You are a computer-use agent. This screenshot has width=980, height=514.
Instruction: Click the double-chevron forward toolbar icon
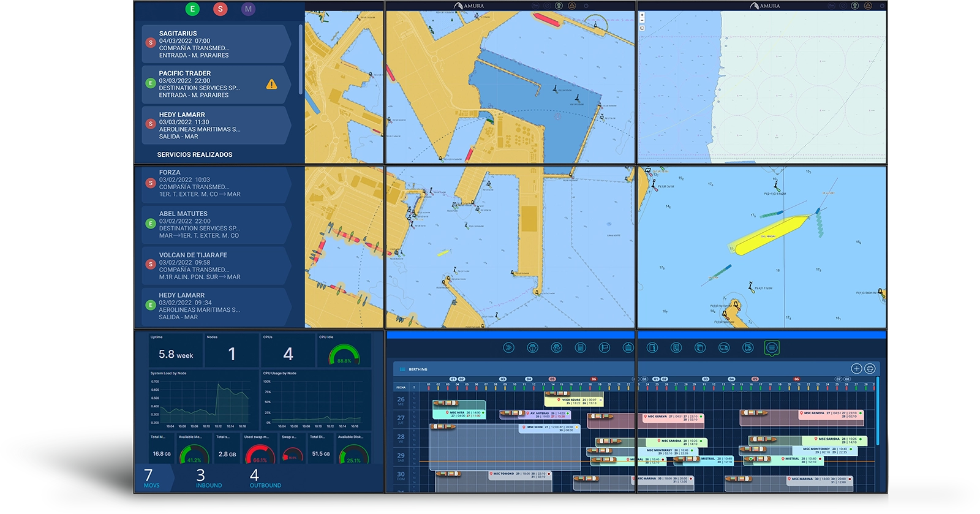[508, 348]
